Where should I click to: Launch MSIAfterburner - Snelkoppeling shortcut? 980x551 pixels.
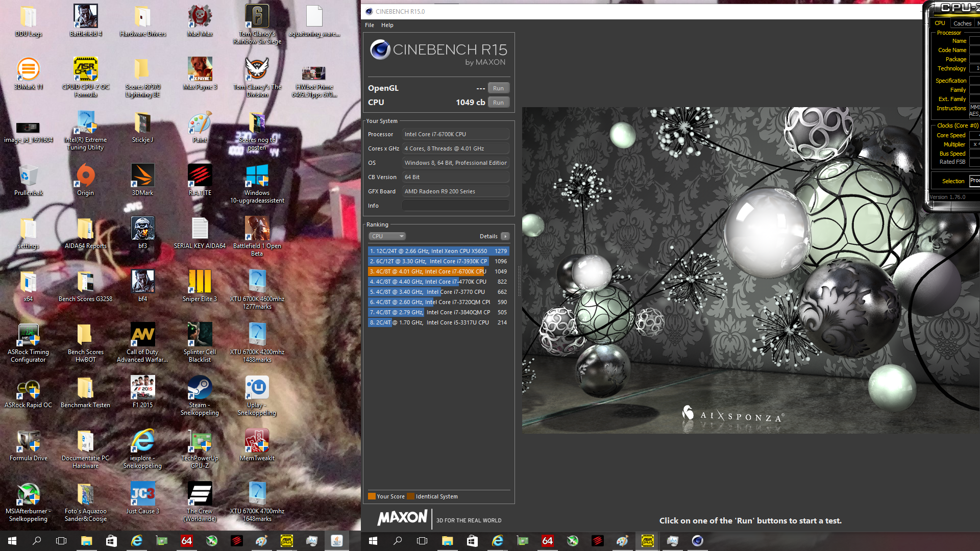[29, 501]
